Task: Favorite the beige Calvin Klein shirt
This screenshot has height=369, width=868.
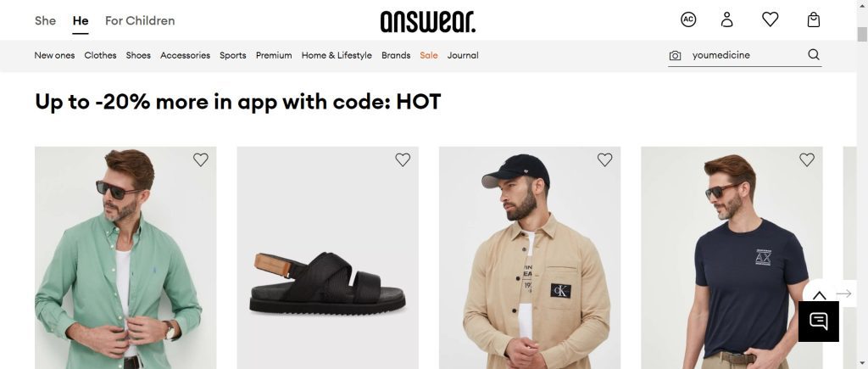Action: 604,159
